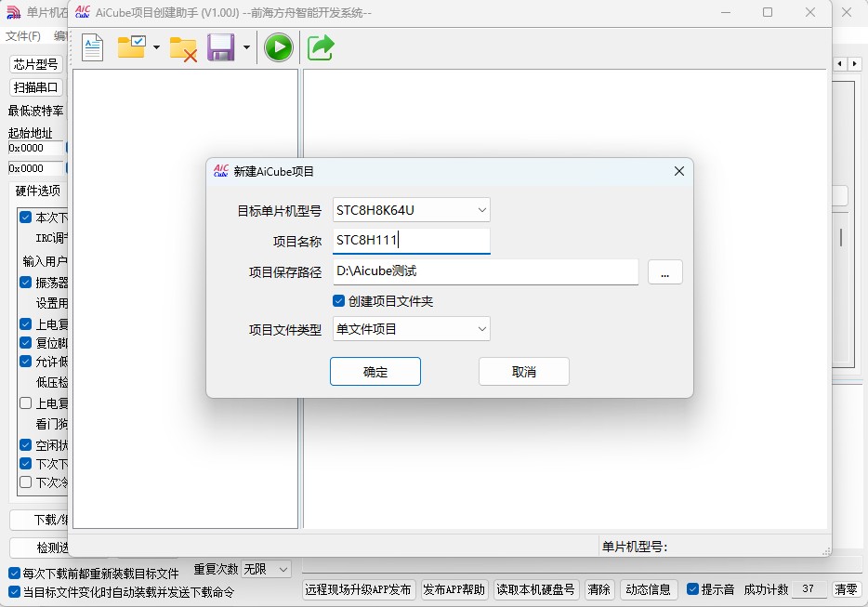Viewport: 868px width, 607px height.
Task: Browse for path with the ... button
Action: coord(664,272)
